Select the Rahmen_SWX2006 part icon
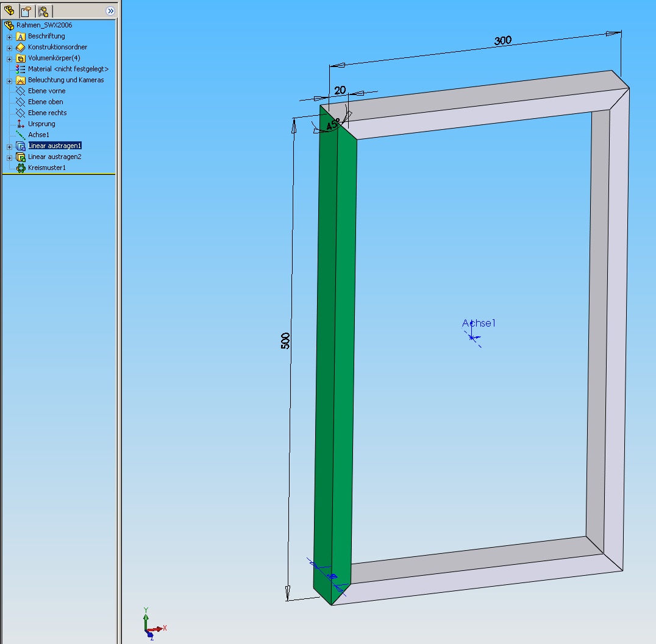Viewport: 656px width, 644px height. [9, 26]
